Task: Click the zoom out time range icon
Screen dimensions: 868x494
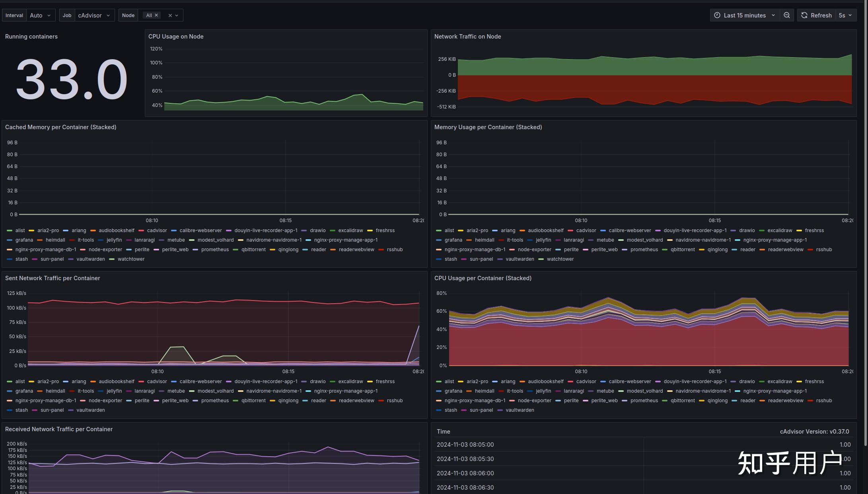Action: point(786,15)
